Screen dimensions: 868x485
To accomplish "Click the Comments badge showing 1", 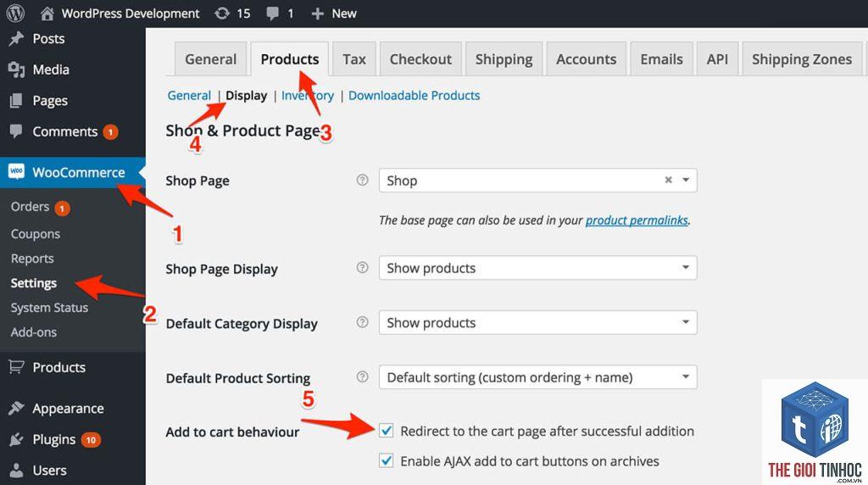I will click(x=110, y=131).
